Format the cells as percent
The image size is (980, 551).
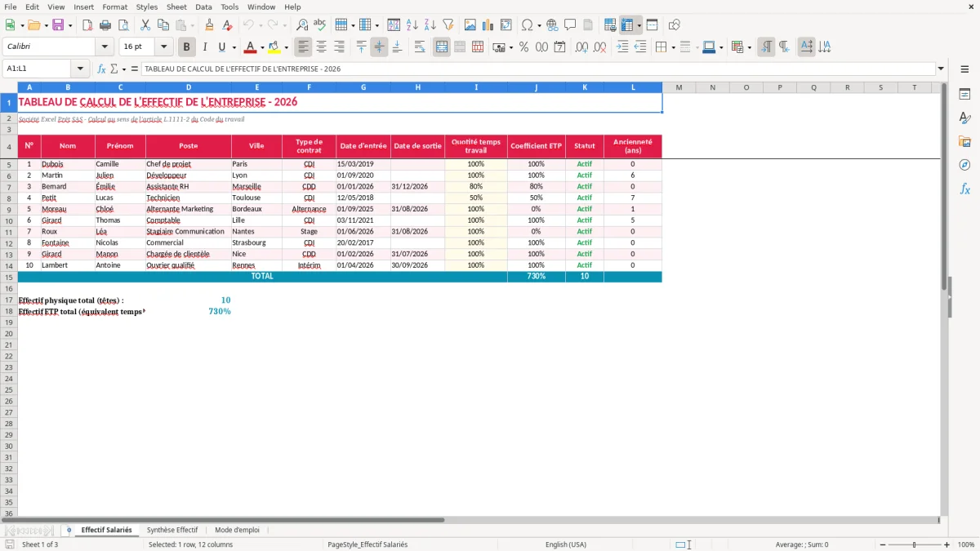click(523, 47)
